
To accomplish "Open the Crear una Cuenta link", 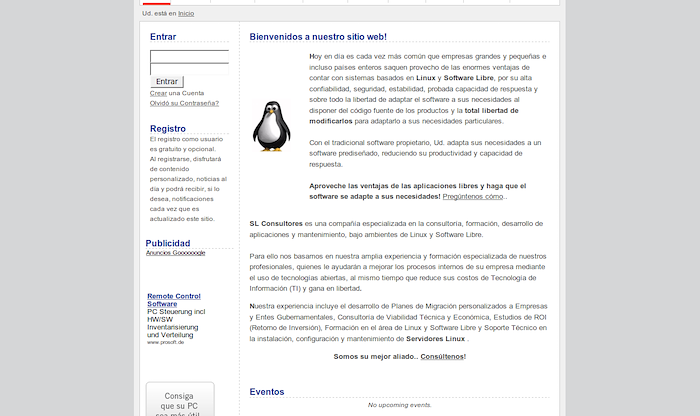I will [158, 93].
